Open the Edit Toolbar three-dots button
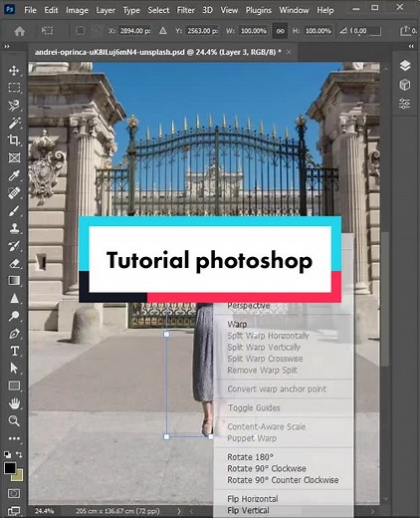 click(14, 438)
